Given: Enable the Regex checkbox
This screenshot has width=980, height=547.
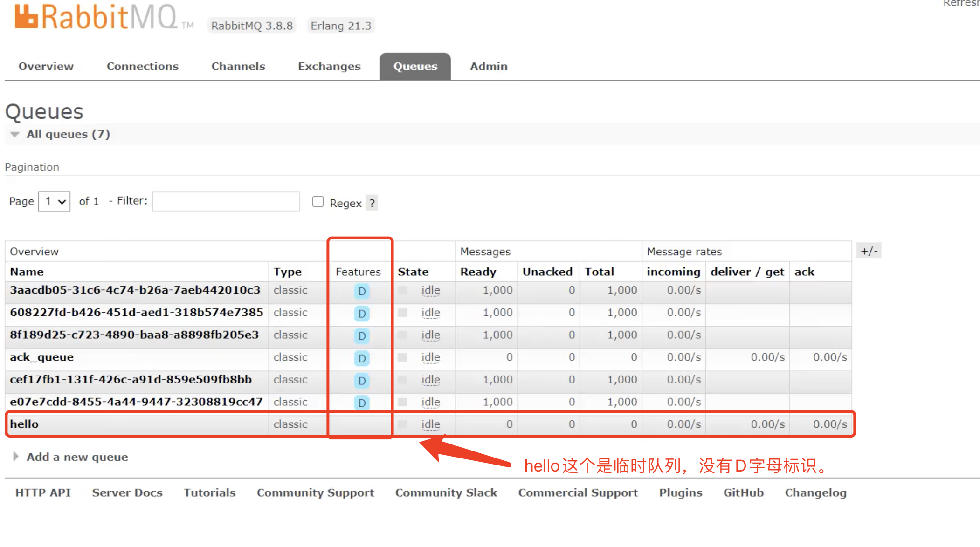Looking at the screenshot, I should (318, 201).
